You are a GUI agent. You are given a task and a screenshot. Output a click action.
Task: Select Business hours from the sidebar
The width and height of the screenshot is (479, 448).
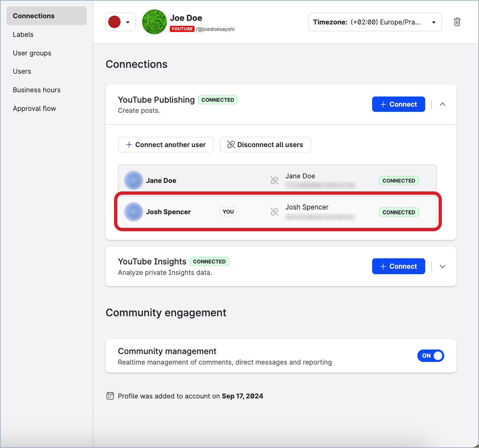click(x=36, y=90)
